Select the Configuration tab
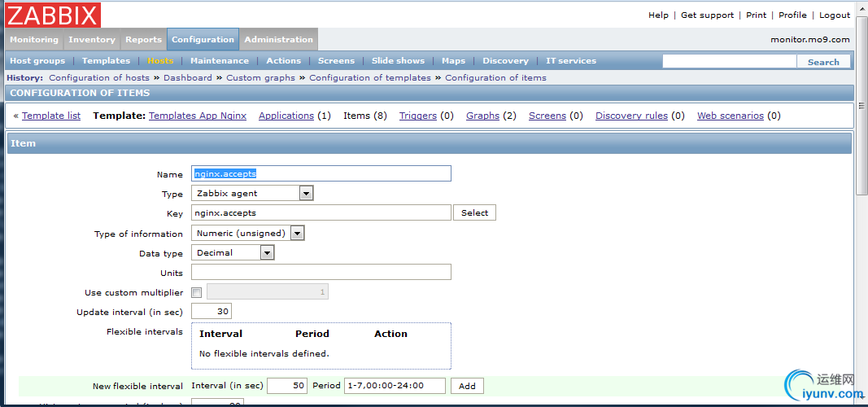The height and width of the screenshot is (407, 868). point(203,39)
